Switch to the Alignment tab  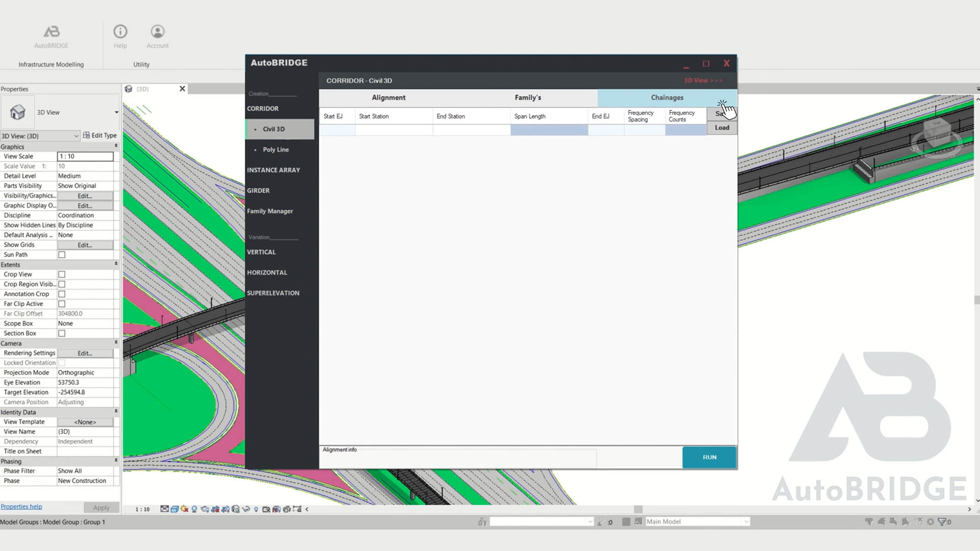388,97
